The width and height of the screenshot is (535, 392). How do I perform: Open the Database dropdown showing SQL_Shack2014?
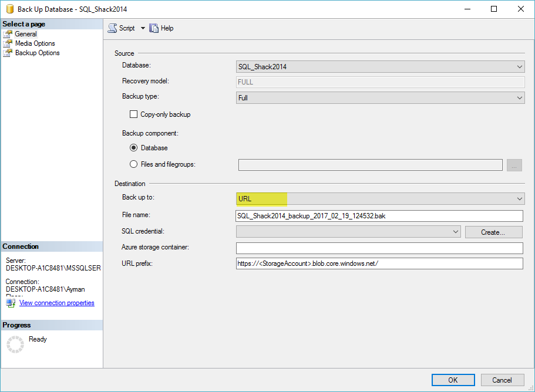pyautogui.click(x=380, y=66)
